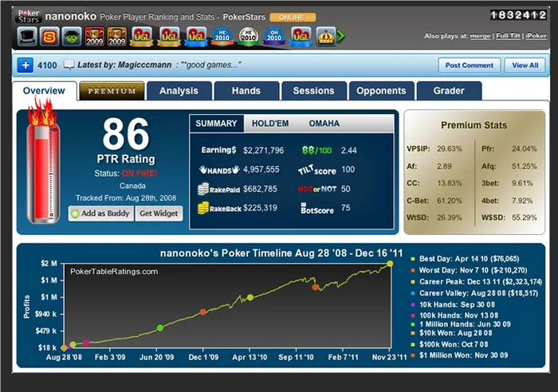Click the 86 PTR Rating number
Viewport: 558px width, 392px height.
[x=126, y=134]
